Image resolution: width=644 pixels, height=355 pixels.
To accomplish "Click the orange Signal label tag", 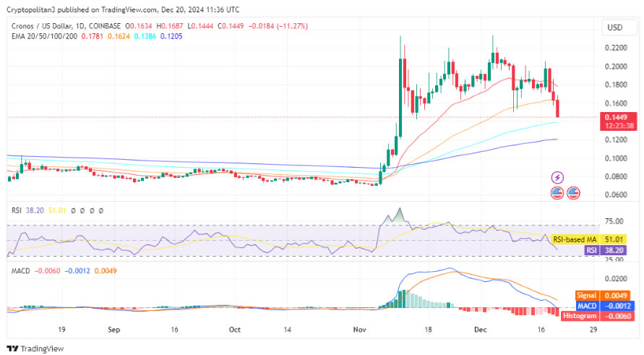I will [587, 296].
